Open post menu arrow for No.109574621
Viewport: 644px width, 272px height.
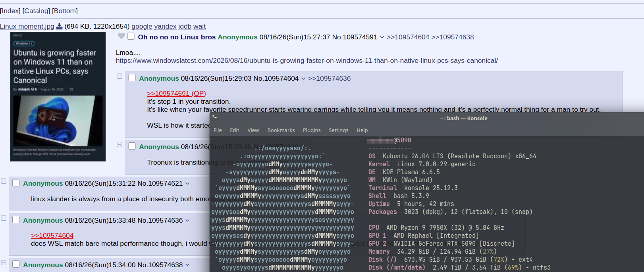coord(187,184)
